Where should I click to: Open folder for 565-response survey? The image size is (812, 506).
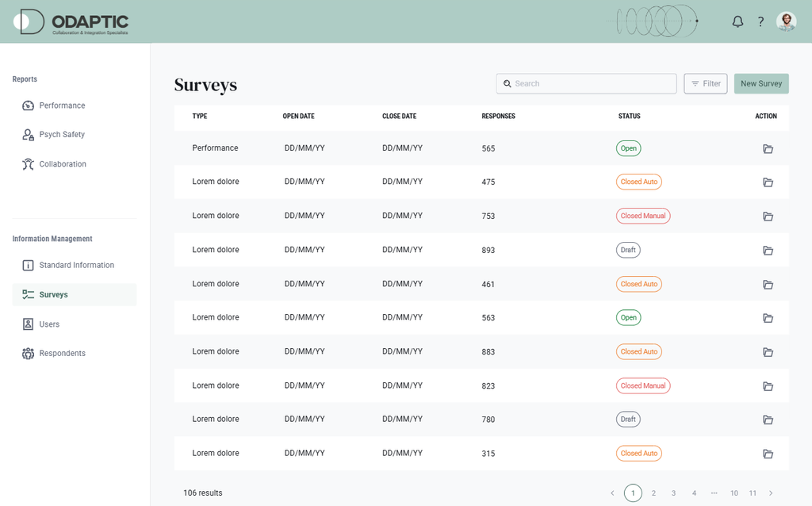pyautogui.click(x=768, y=149)
